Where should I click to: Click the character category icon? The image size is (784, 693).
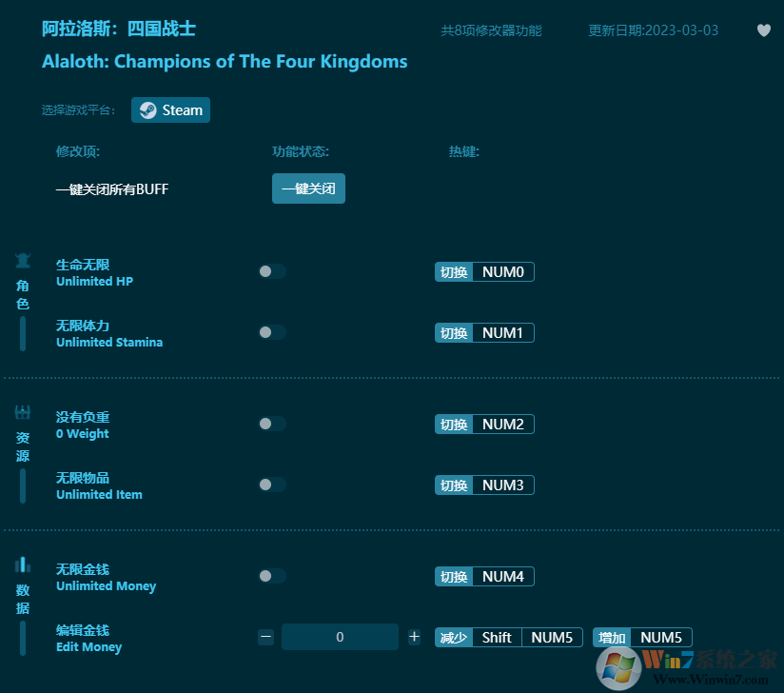pyautogui.click(x=23, y=260)
